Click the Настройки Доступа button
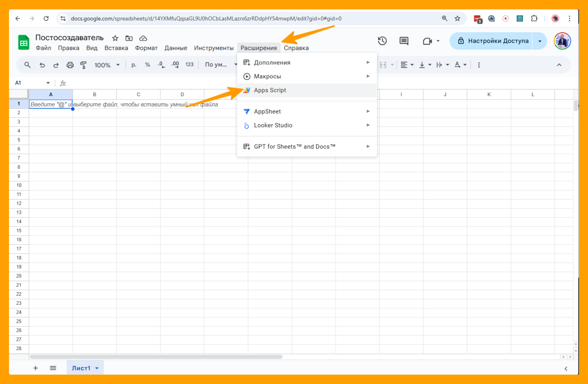The width and height of the screenshot is (588, 384). point(493,41)
